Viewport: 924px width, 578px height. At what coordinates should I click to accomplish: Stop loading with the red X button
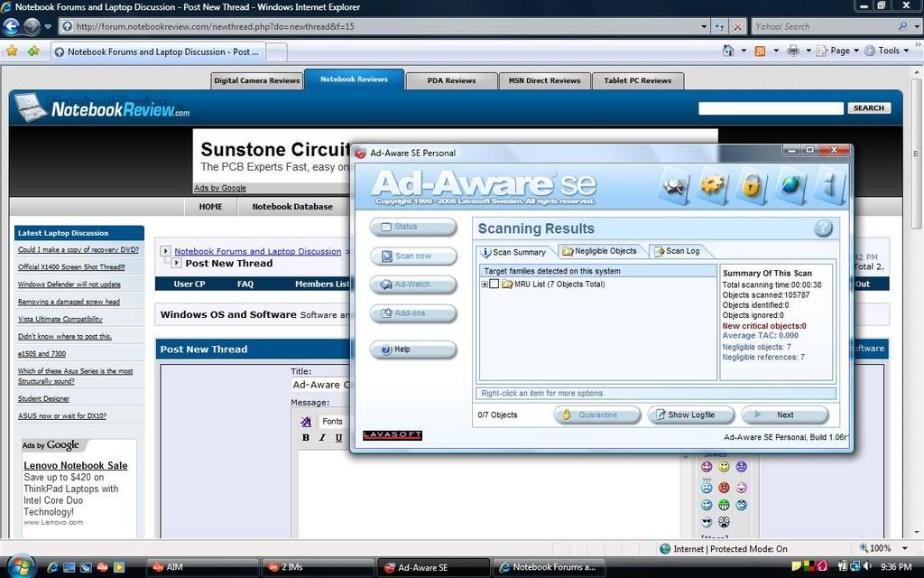[737, 26]
